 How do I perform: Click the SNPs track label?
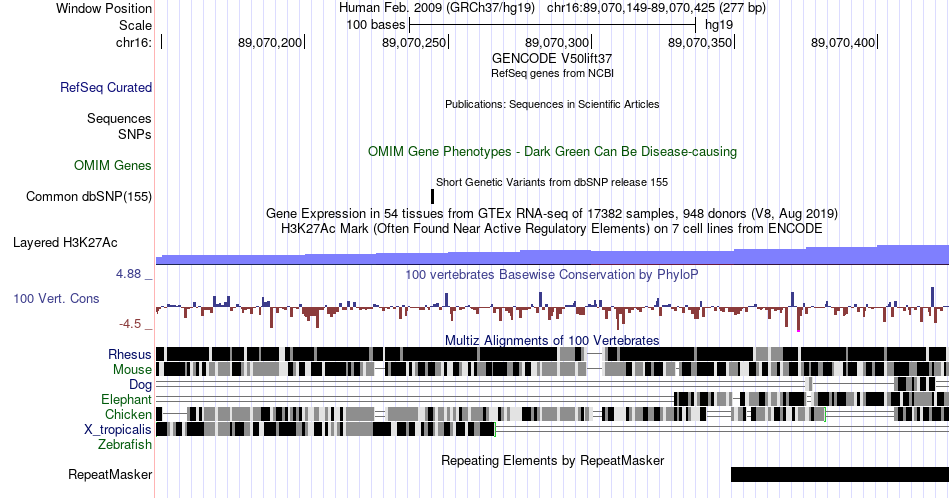pos(135,134)
